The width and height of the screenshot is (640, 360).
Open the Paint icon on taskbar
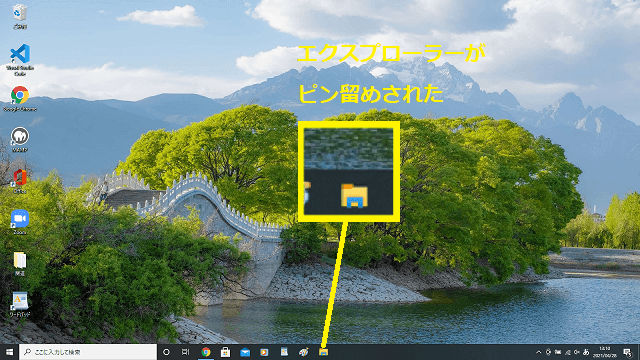tap(304, 352)
